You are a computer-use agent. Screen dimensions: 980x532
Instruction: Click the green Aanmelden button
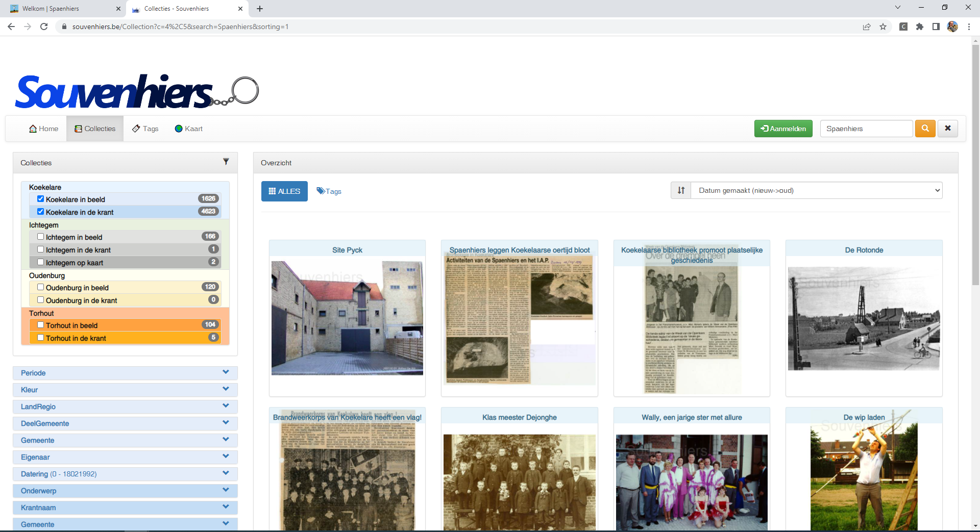(783, 129)
